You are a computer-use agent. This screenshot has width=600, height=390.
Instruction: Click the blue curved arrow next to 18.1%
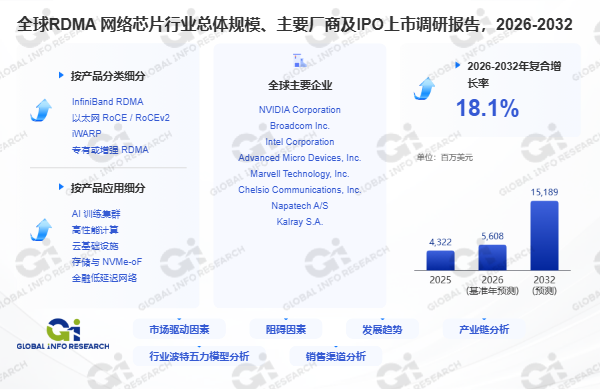424,88
